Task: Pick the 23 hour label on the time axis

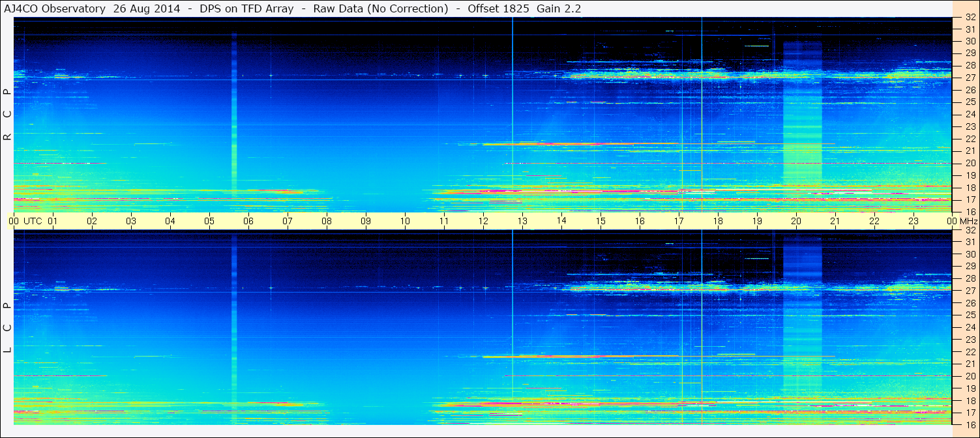Action: point(913,221)
